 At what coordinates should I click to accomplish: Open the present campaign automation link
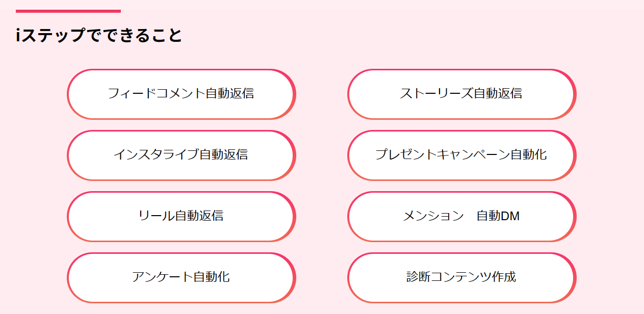[461, 155]
